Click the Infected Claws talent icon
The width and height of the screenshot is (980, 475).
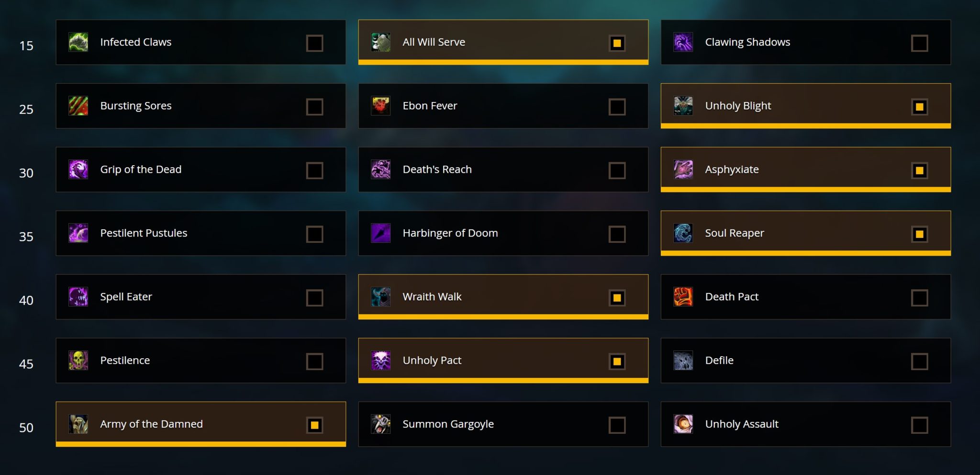pos(78,42)
